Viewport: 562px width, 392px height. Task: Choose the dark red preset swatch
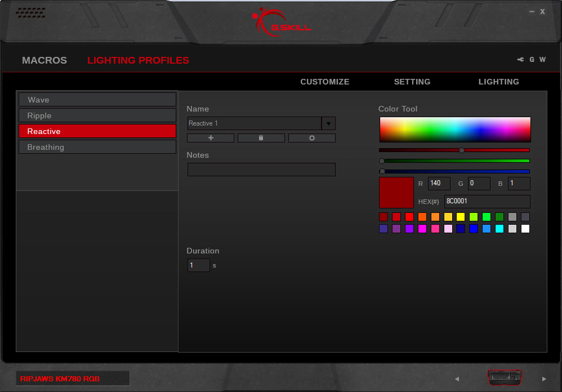[x=383, y=217]
